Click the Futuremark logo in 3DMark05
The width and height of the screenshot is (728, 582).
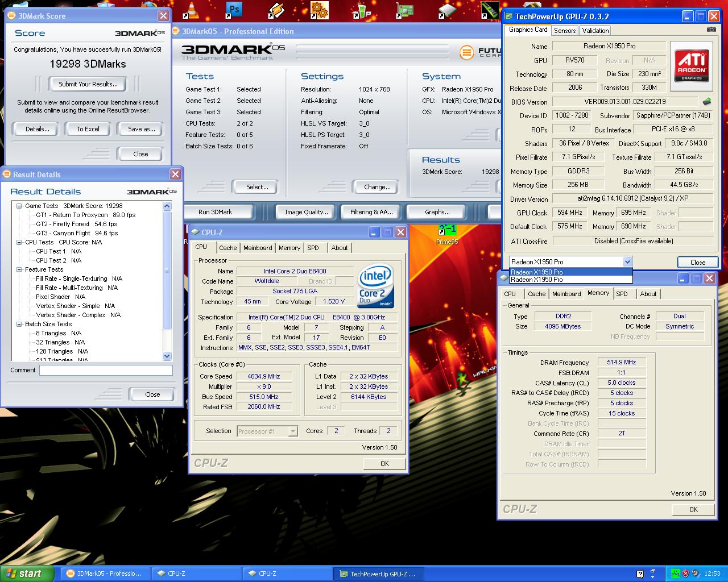coord(481,53)
